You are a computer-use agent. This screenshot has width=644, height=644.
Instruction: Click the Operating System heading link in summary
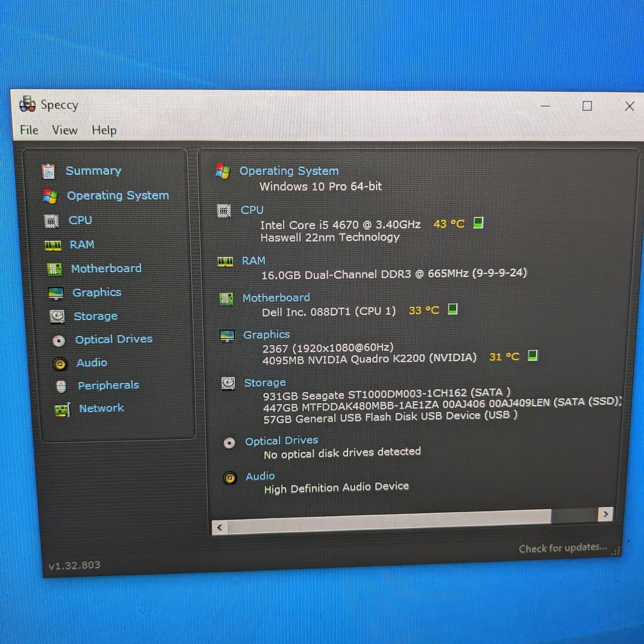pos(289,171)
